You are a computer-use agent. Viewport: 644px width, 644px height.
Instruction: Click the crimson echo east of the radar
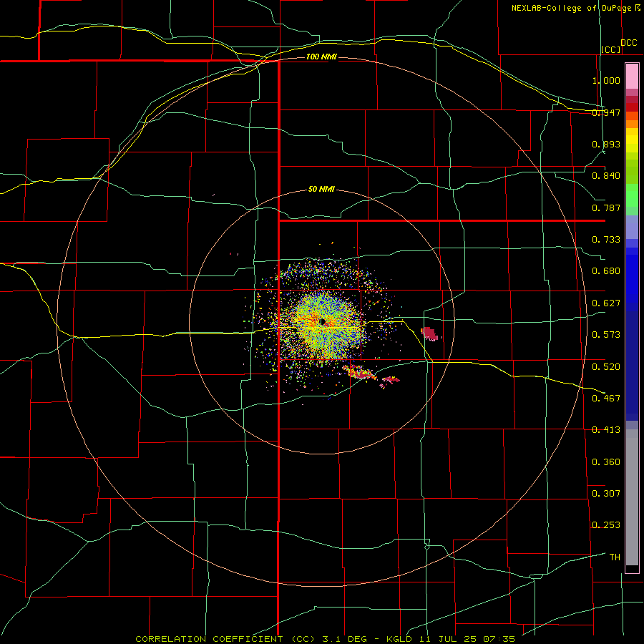pos(429,333)
